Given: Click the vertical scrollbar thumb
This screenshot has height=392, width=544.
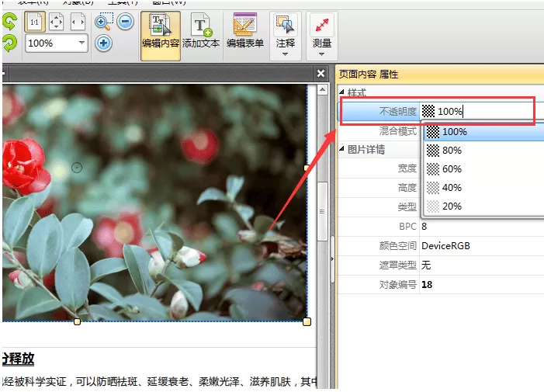Looking at the screenshot, I should click(x=322, y=211).
